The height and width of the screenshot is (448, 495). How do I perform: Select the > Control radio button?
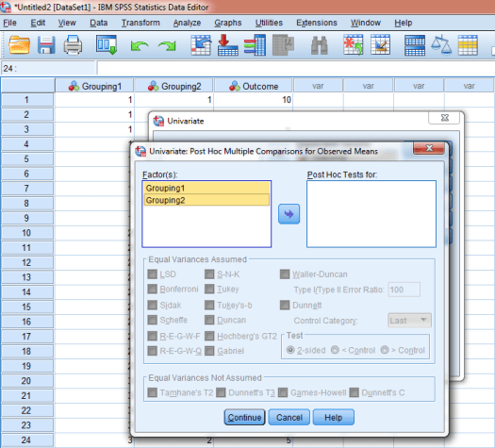pyautogui.click(x=385, y=350)
